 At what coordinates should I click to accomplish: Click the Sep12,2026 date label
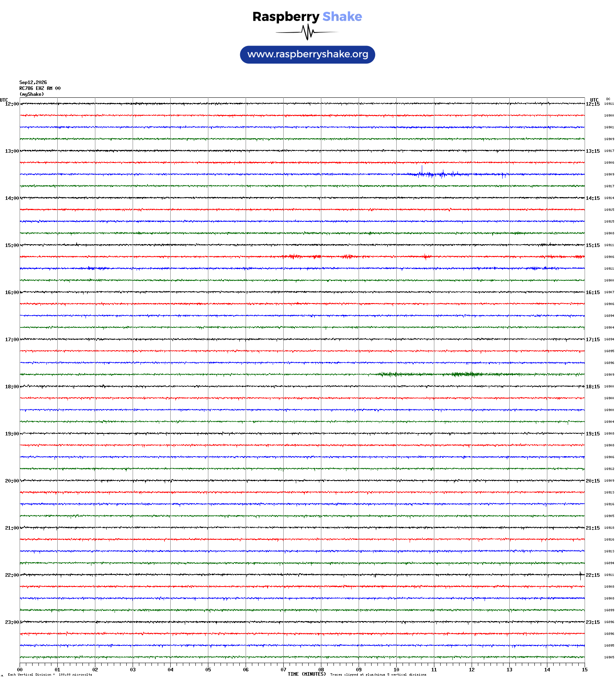pyautogui.click(x=33, y=82)
